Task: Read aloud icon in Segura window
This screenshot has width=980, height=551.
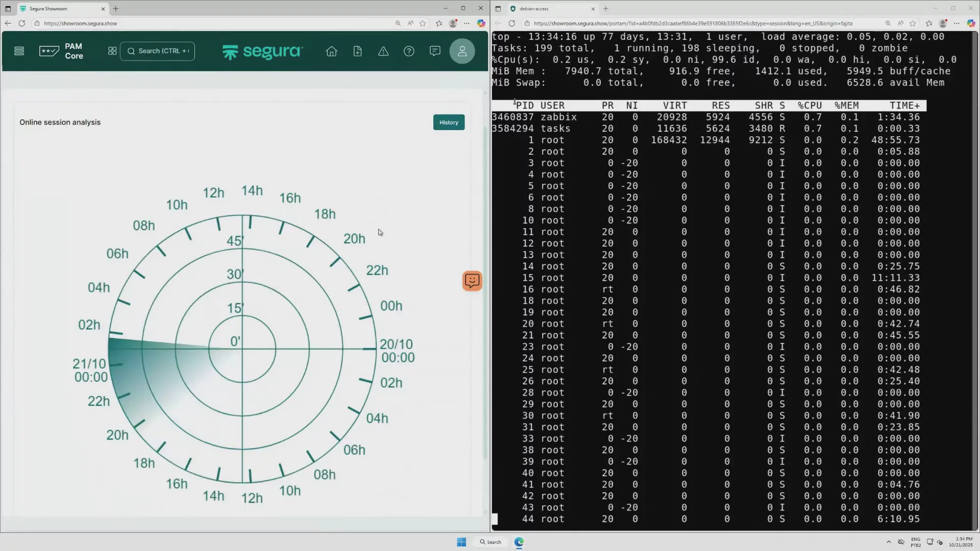Action: pos(410,23)
